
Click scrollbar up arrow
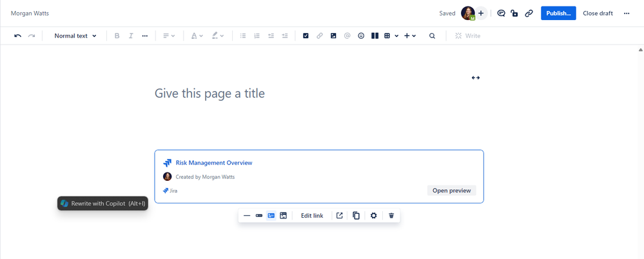(x=640, y=50)
